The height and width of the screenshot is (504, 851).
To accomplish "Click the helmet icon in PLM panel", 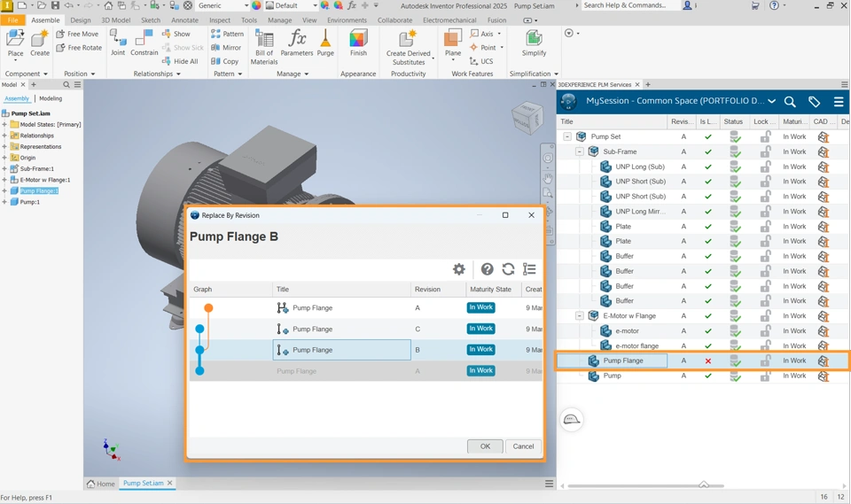I will [x=572, y=419].
